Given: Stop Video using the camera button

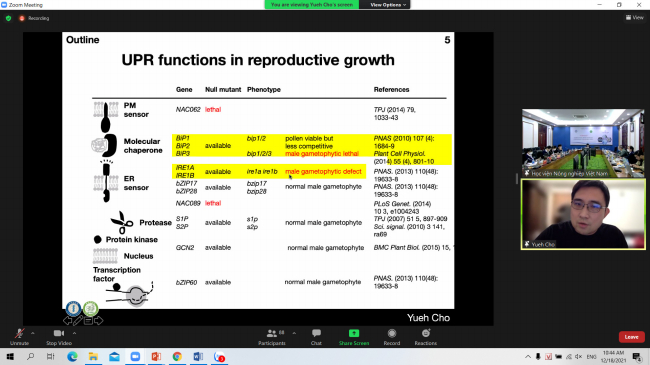Looking at the screenshot, I should point(59,336).
